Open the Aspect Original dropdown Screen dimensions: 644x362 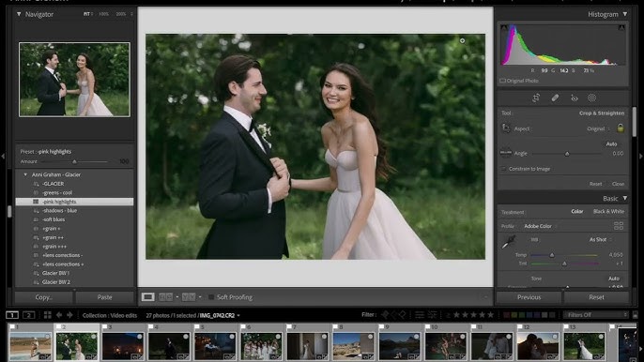[598, 128]
